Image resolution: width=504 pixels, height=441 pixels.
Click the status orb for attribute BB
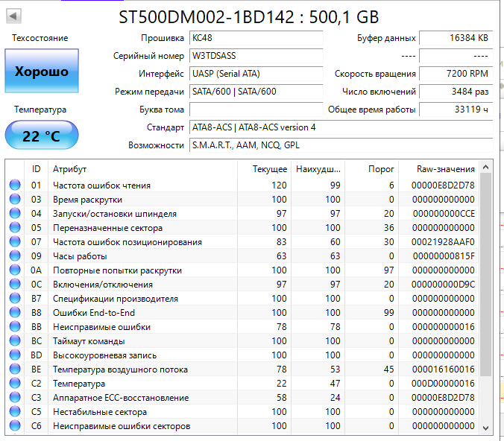[x=15, y=326]
